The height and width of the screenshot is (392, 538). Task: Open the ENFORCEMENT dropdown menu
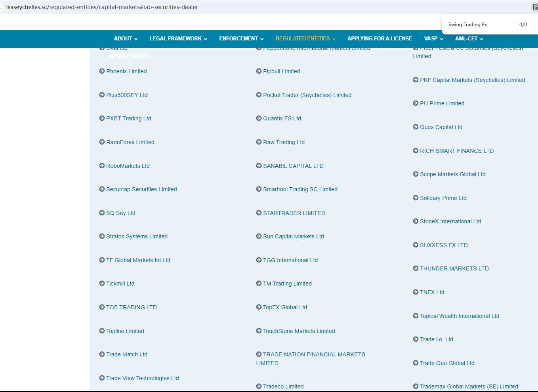click(x=241, y=39)
